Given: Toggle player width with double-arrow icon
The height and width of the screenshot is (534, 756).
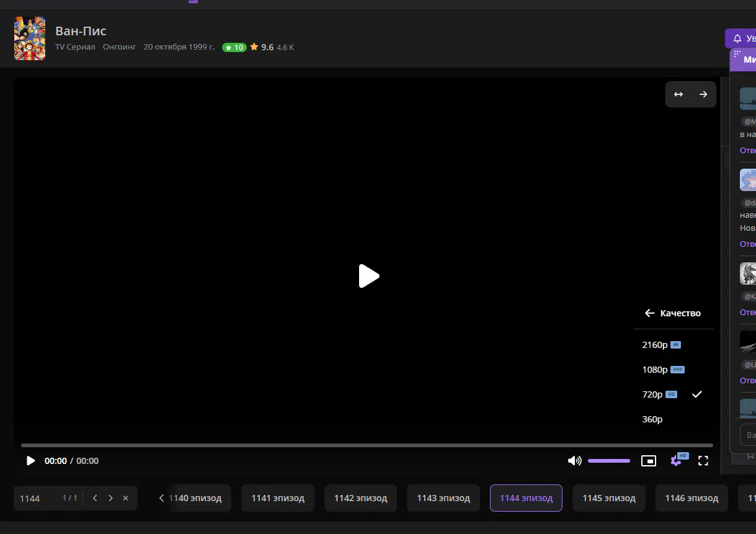Looking at the screenshot, I should (678, 94).
